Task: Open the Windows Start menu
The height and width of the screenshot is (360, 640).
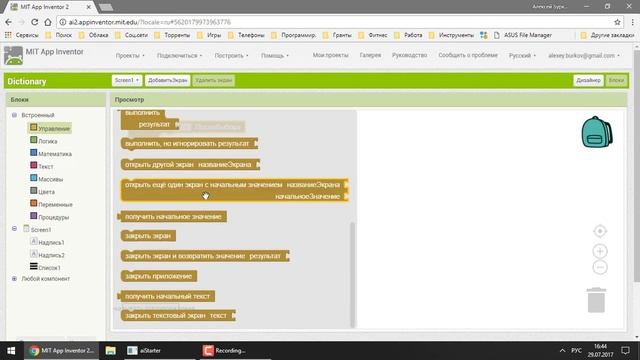Action: point(11,351)
